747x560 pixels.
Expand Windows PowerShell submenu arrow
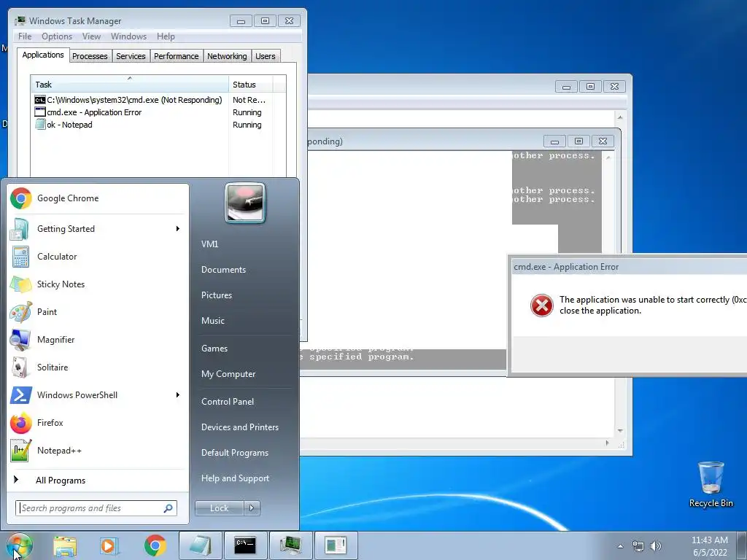178,395
